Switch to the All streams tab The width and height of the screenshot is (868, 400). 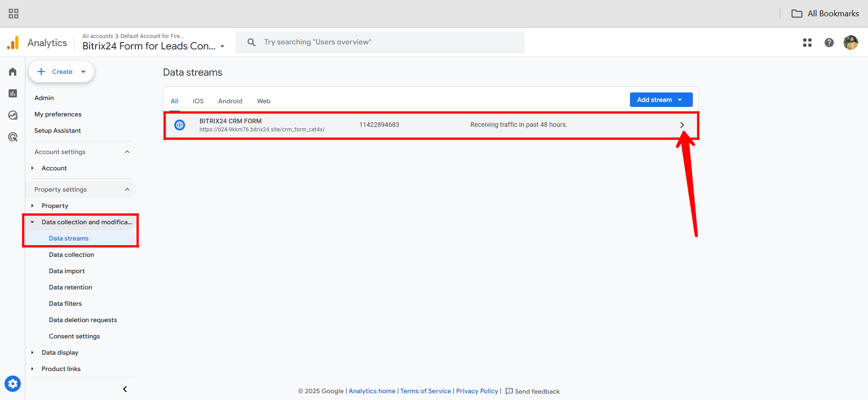[174, 101]
